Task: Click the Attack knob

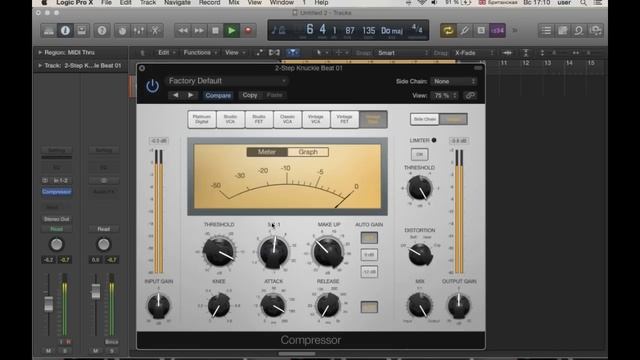Action: click(x=273, y=305)
